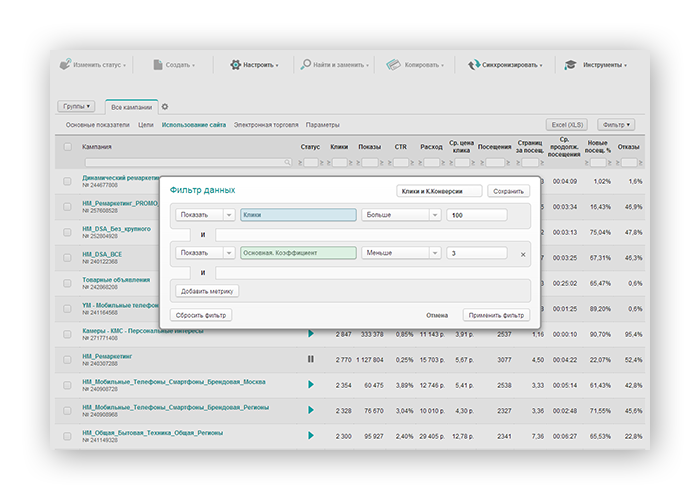Screen dimensions: 700x500
Task: Toggle the select-all checkbox in table header
Action: click(68, 147)
